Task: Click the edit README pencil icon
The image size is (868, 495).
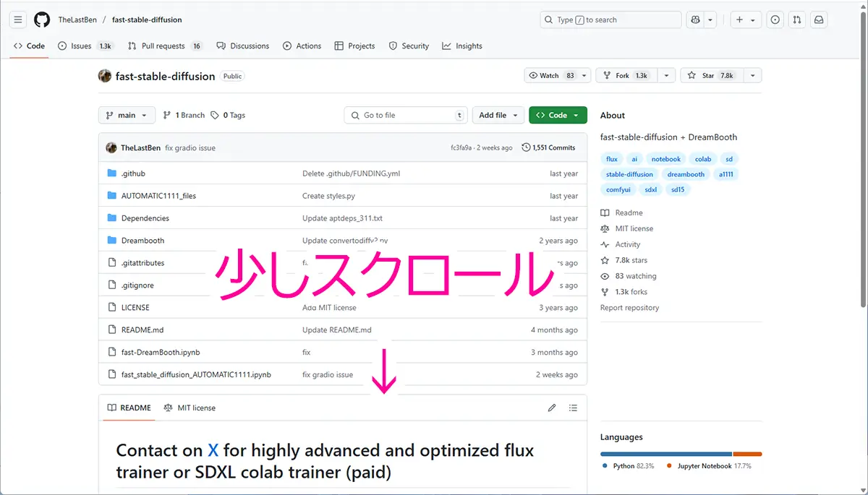Action: (x=552, y=408)
